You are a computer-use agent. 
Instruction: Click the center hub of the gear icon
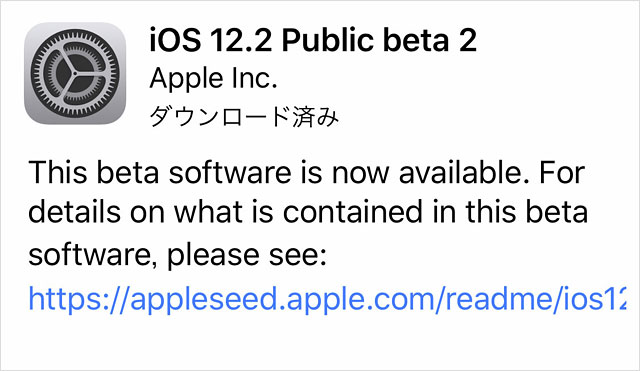tap(75, 73)
